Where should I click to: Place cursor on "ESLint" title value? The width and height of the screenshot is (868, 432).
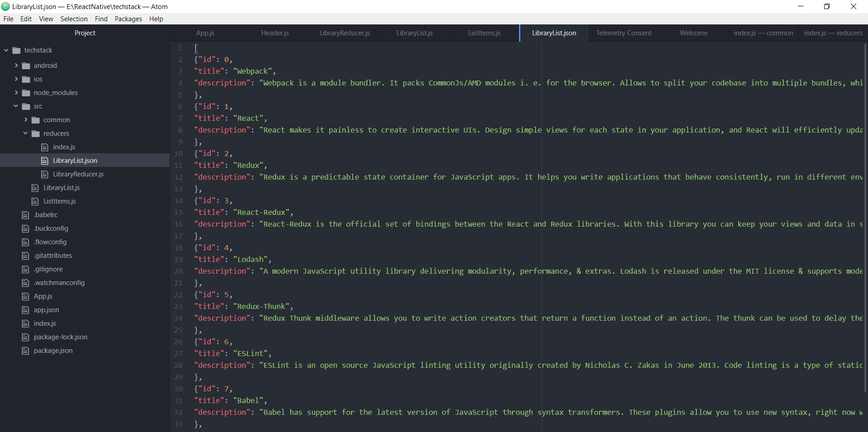[250, 353]
